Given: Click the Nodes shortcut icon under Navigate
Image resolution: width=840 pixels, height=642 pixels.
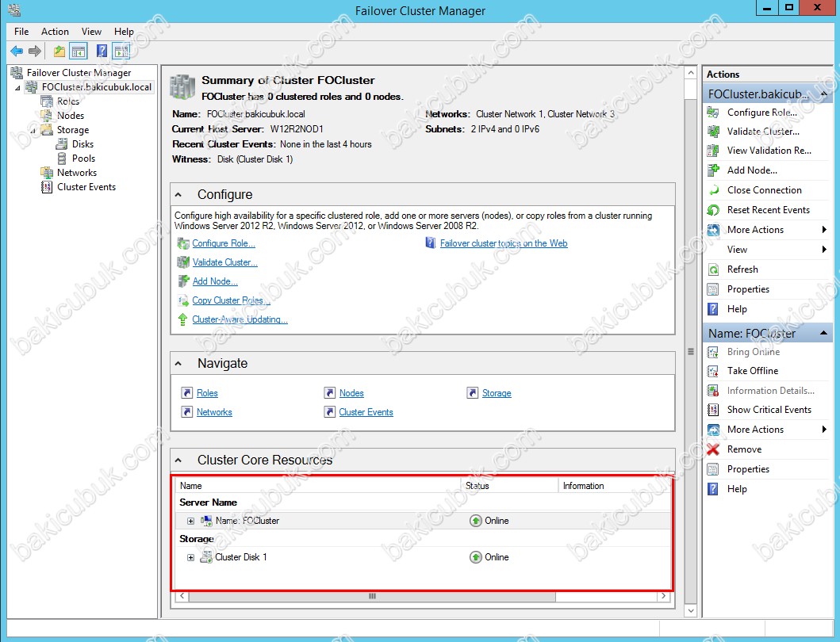Looking at the screenshot, I should click(329, 393).
